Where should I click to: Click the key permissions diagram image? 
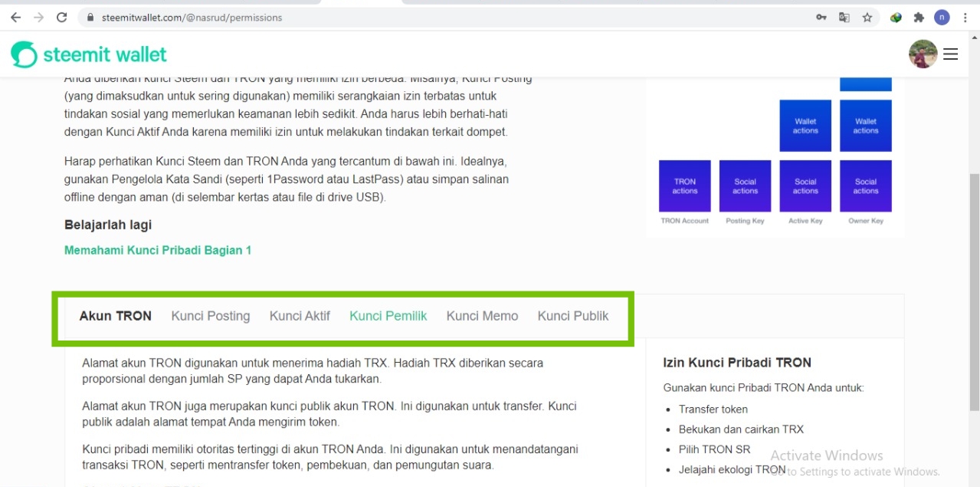pyautogui.click(x=775, y=156)
